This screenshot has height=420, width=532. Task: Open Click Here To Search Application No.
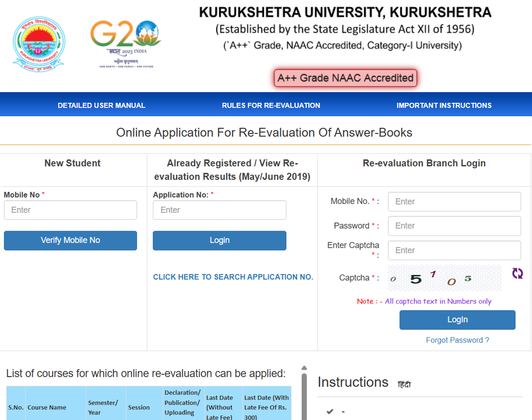(233, 277)
